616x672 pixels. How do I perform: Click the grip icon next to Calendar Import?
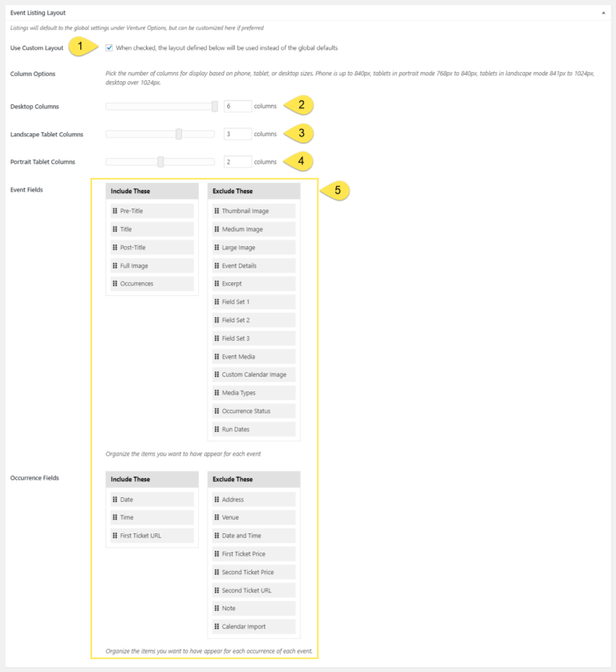point(217,627)
